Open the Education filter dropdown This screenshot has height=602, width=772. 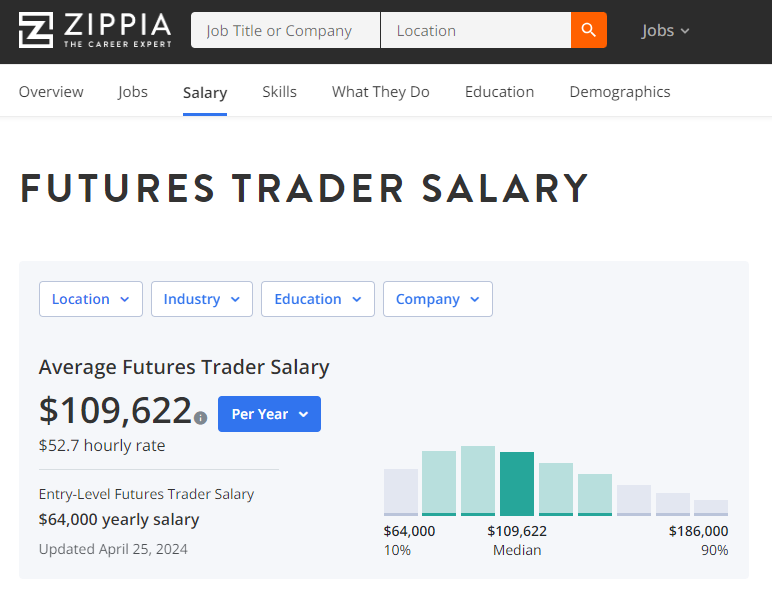(x=318, y=299)
